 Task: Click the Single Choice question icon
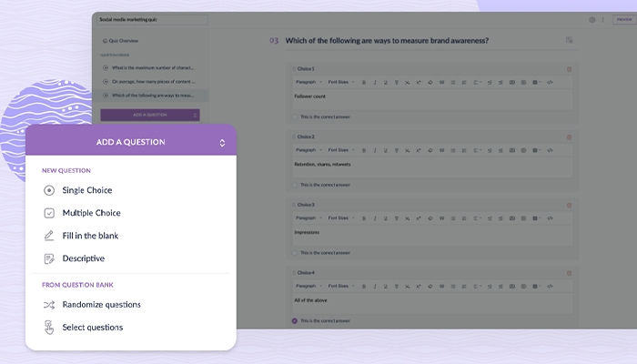coord(49,190)
